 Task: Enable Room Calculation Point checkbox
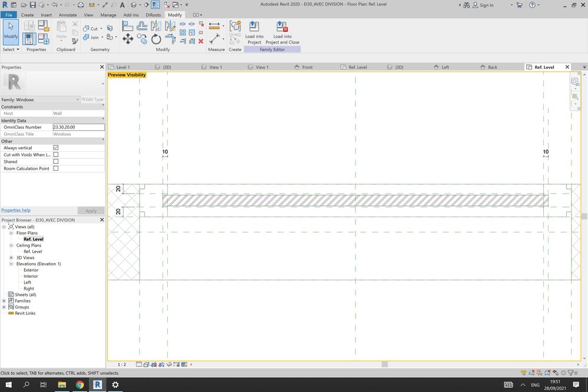click(x=56, y=168)
